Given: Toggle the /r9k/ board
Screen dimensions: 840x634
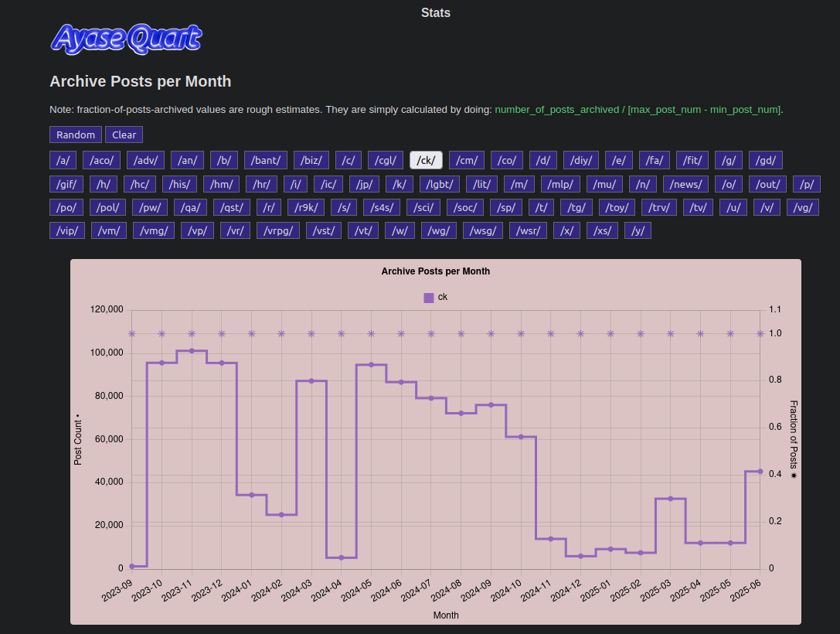Looking at the screenshot, I should pos(306,207).
